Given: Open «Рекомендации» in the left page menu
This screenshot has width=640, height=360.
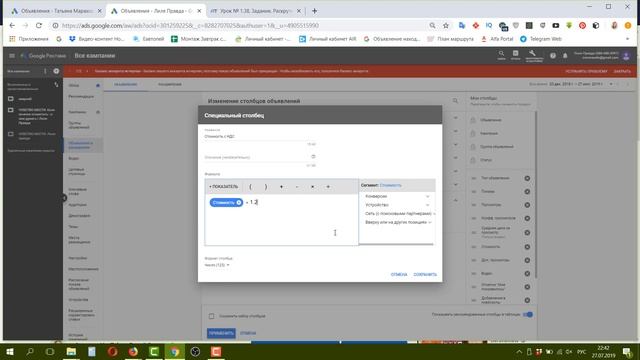Looking at the screenshot, I should click(x=81, y=97).
